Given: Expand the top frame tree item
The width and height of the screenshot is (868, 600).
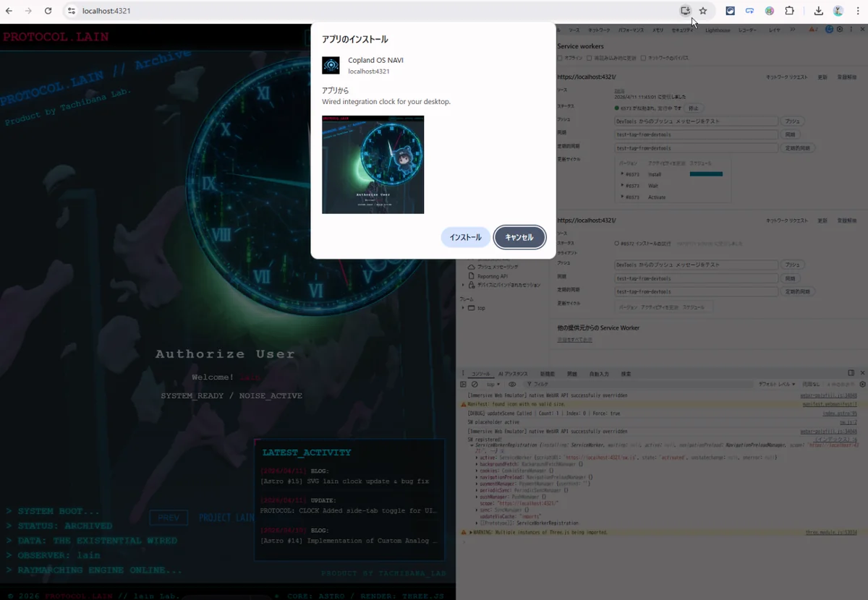Looking at the screenshot, I should tap(464, 308).
